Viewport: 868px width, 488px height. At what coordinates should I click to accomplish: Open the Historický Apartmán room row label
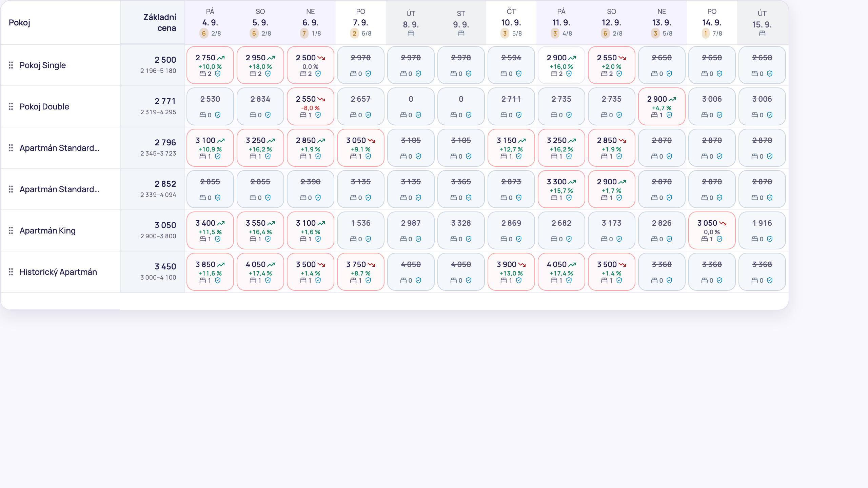point(58,272)
